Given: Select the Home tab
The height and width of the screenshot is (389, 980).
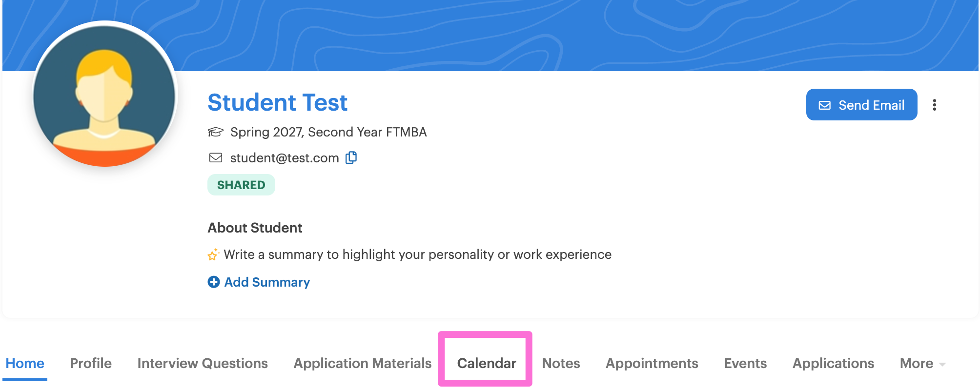Looking at the screenshot, I should (x=25, y=363).
